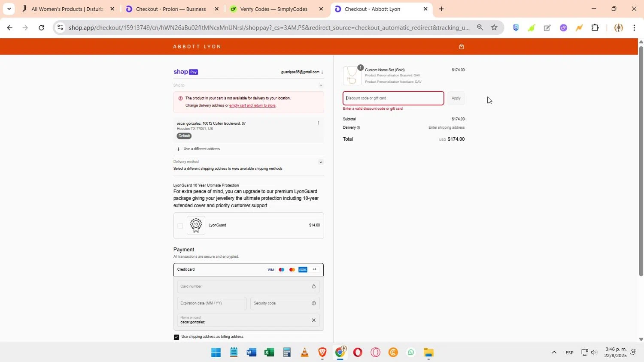Screen dimensions: 644x362
Task: Show hidden system tray icons
Action: pyautogui.click(x=554, y=353)
